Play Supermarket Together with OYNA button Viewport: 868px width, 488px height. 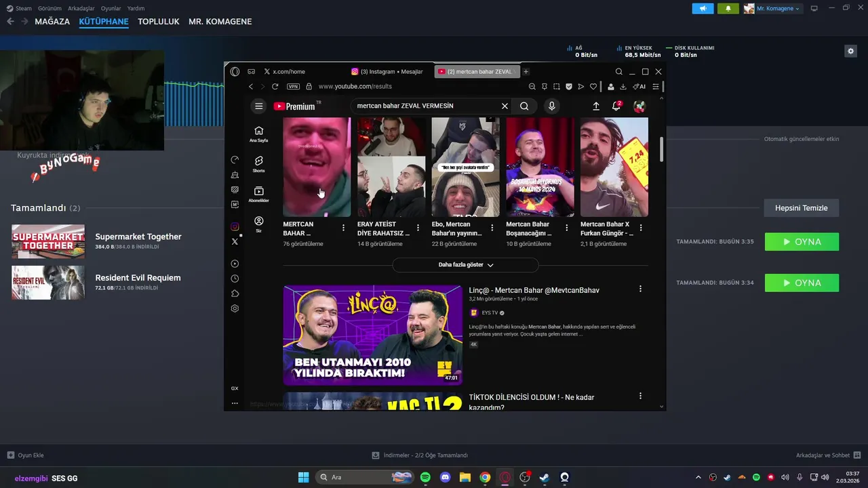tap(802, 241)
